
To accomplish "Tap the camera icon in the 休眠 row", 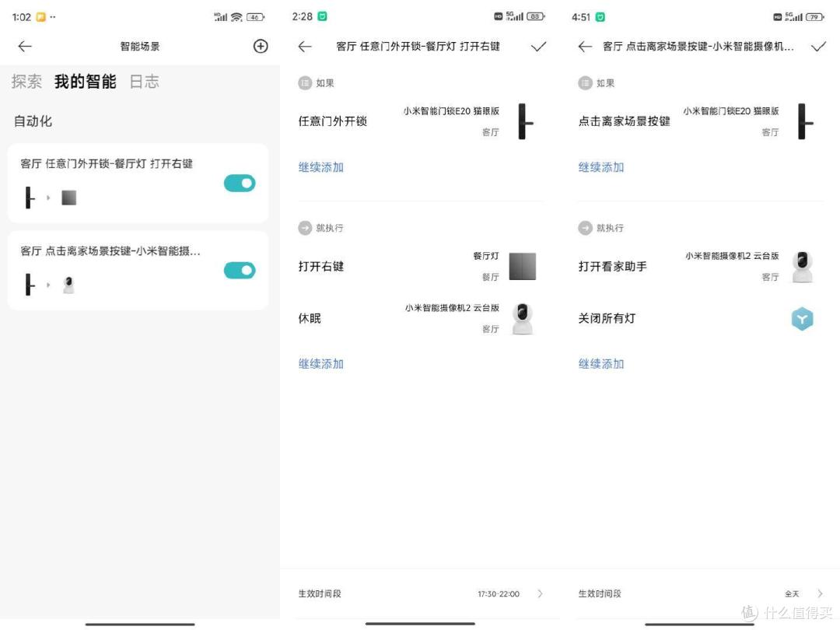I will pos(523,319).
